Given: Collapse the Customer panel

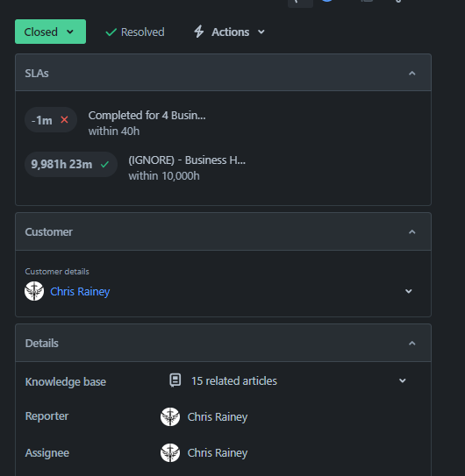Looking at the screenshot, I should 412,232.
